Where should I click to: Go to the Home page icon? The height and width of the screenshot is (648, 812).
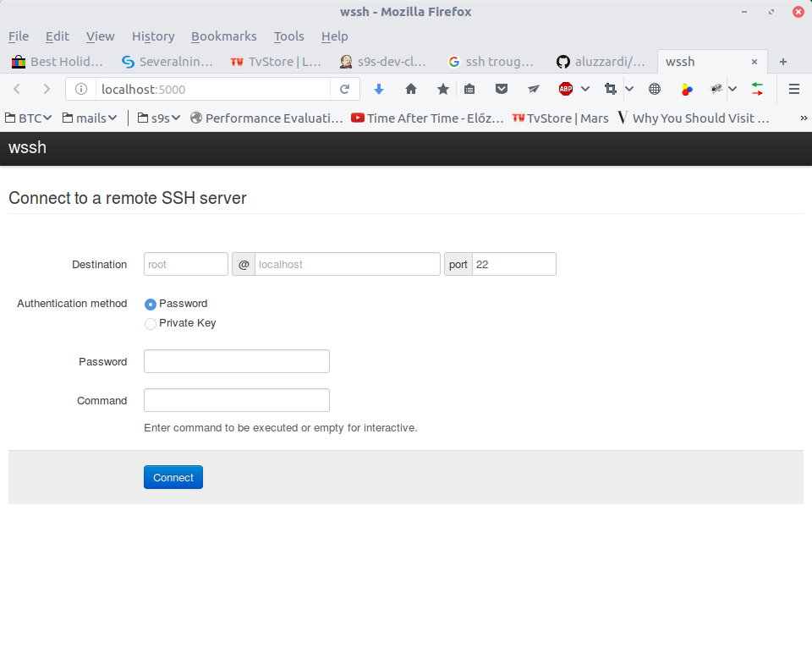click(x=411, y=89)
